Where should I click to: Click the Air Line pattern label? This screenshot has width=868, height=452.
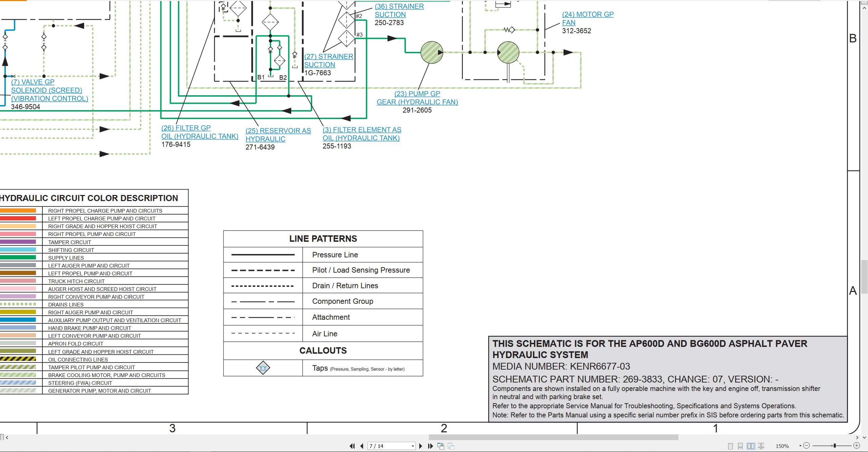[x=325, y=334]
